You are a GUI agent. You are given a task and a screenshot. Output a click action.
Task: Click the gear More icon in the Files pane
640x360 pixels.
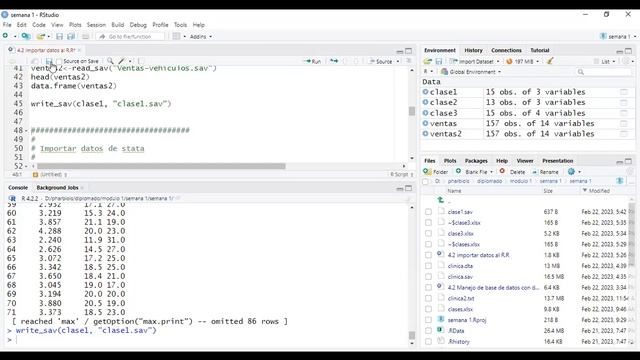click(571, 172)
